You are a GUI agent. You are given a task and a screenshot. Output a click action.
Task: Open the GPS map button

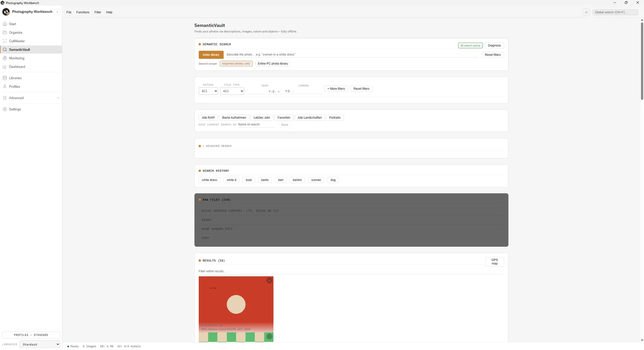coord(495,261)
